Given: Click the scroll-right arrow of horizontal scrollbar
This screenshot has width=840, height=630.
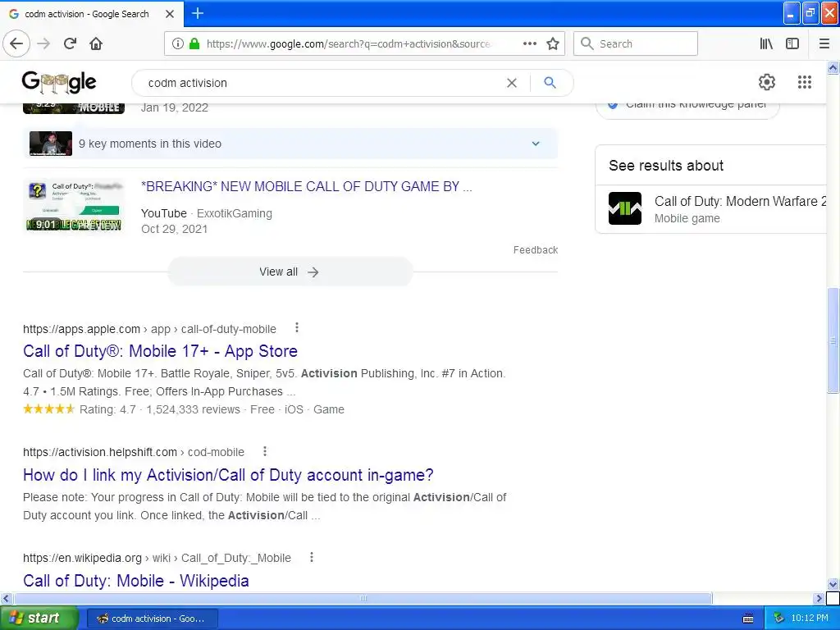Looking at the screenshot, I should [819, 598].
